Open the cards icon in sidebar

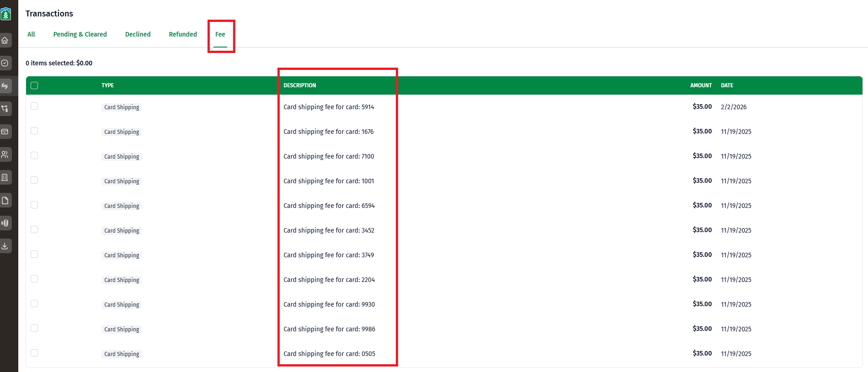click(x=5, y=132)
